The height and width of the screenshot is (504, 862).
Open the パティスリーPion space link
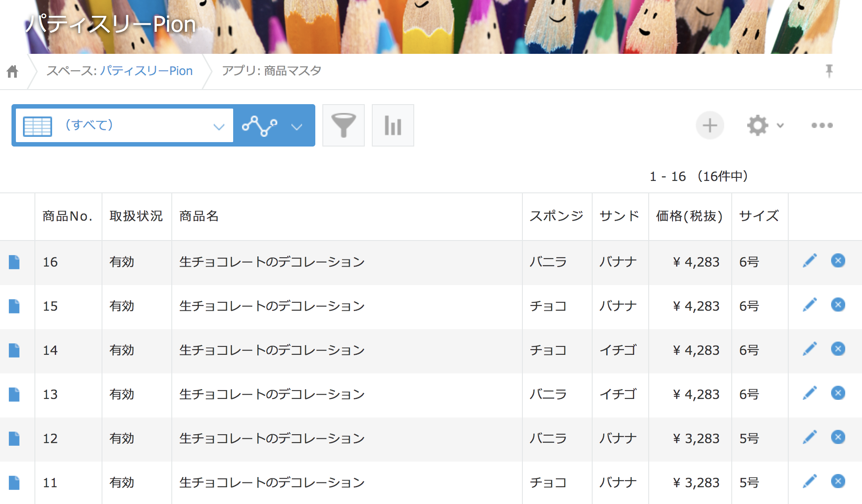[146, 71]
